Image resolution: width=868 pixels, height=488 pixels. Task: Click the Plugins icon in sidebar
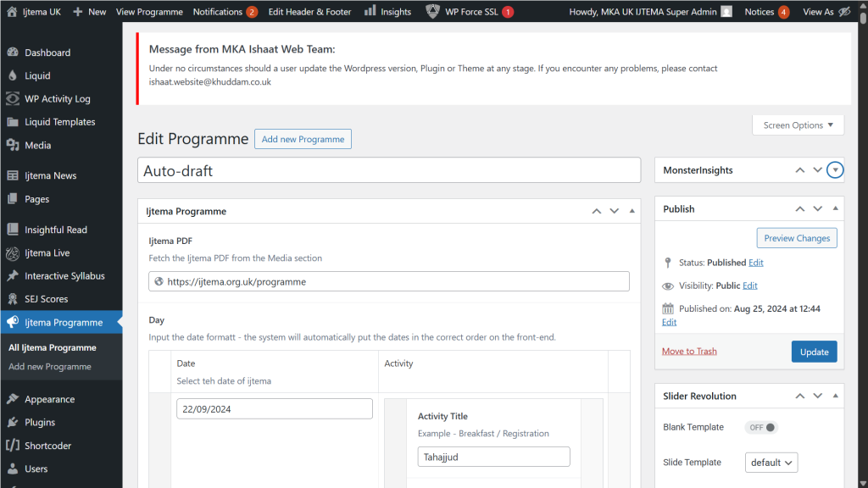pos(13,422)
